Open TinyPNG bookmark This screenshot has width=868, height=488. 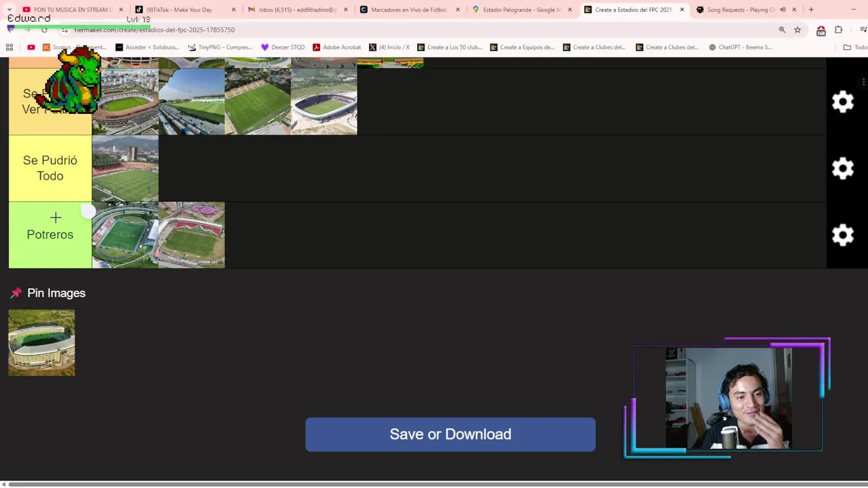point(220,47)
